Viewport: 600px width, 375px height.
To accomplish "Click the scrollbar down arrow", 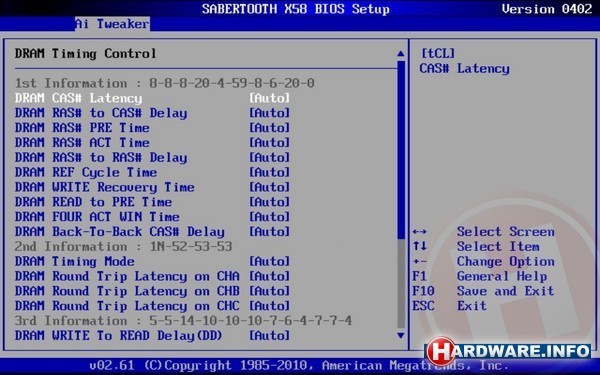I will (401, 336).
